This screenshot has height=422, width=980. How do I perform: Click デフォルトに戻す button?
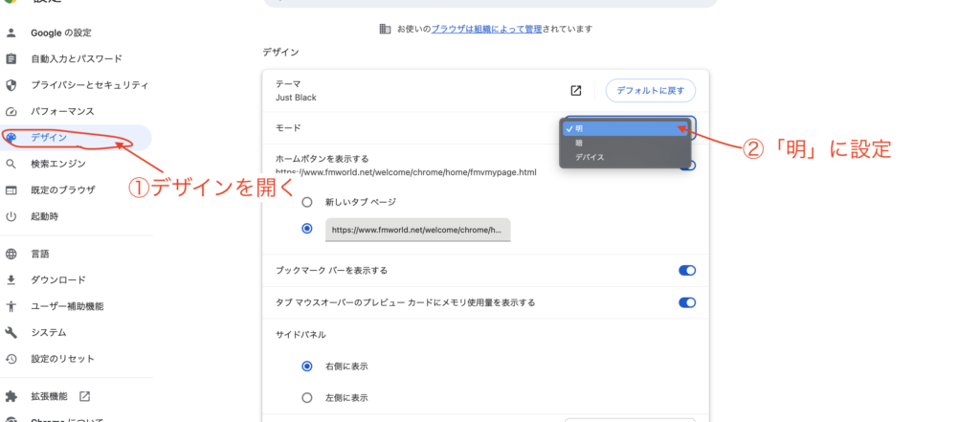pos(651,91)
